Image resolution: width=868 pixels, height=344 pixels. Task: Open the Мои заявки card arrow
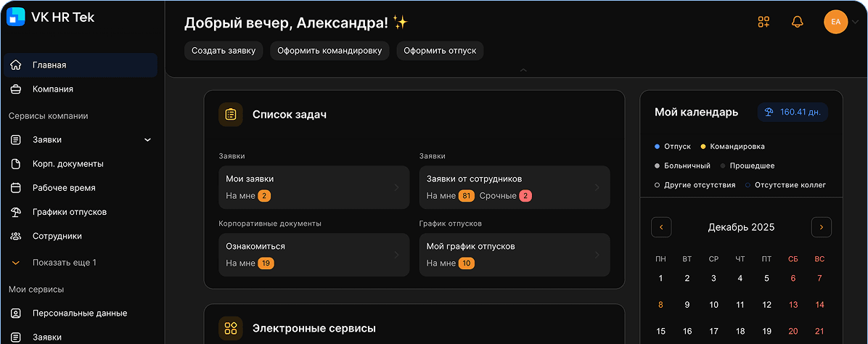[x=396, y=187]
